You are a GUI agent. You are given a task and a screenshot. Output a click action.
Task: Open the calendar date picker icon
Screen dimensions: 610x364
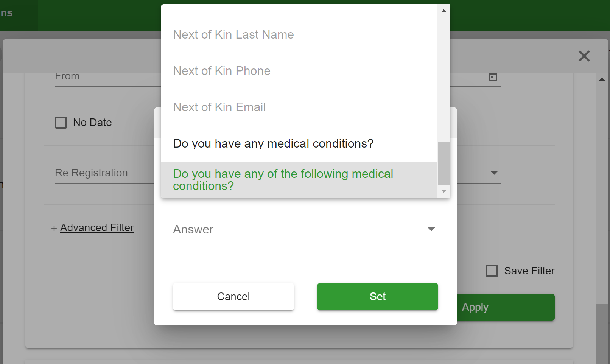click(493, 77)
